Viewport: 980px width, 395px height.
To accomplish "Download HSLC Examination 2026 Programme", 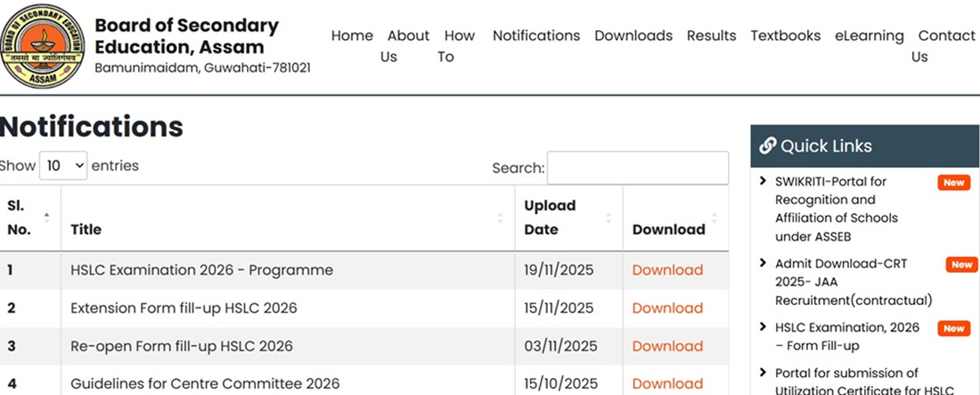I will [667, 270].
